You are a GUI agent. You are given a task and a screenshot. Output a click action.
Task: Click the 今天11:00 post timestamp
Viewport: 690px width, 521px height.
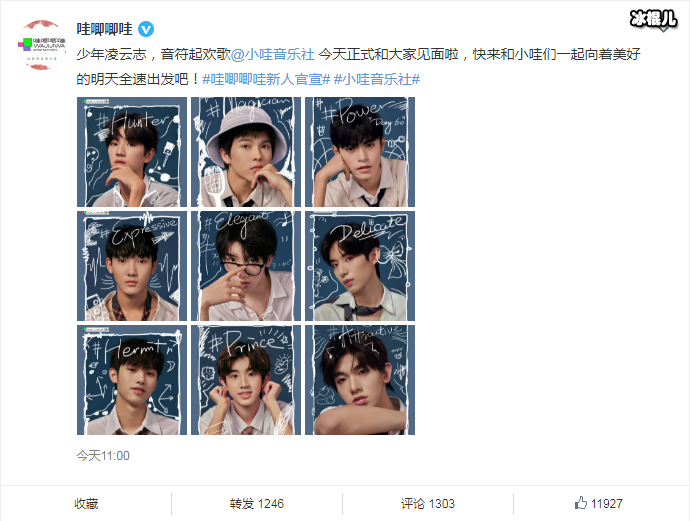tap(103, 455)
